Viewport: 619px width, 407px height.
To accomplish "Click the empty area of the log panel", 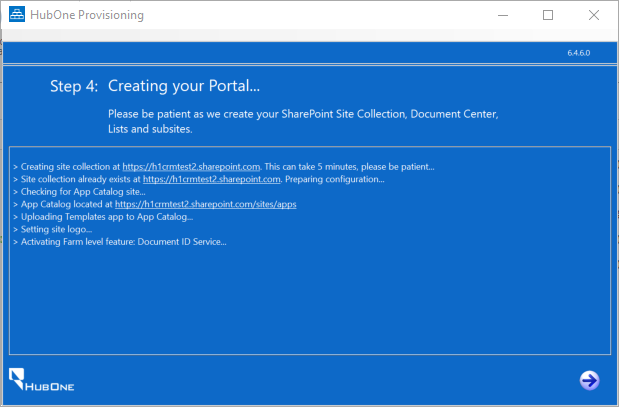I will tap(310, 300).
